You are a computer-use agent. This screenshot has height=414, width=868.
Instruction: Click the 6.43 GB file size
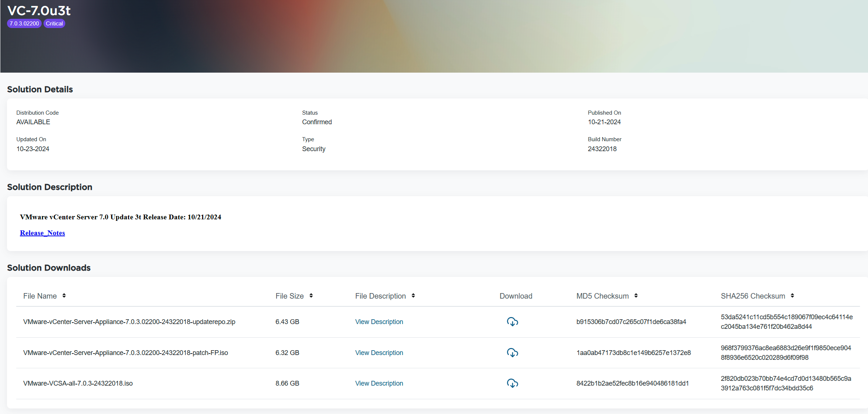coord(287,322)
